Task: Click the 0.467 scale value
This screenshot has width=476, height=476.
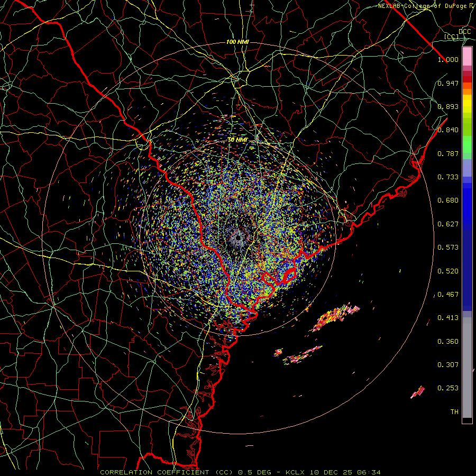Action: [448, 295]
